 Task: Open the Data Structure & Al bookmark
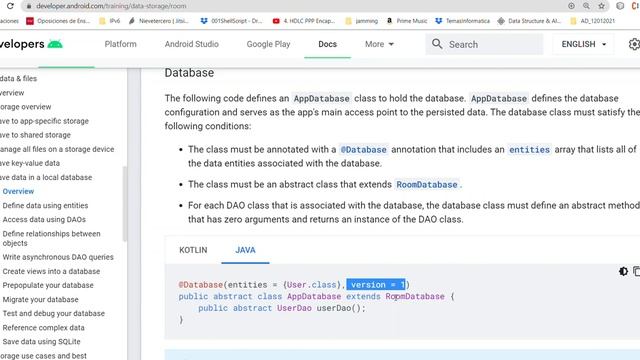point(529,21)
